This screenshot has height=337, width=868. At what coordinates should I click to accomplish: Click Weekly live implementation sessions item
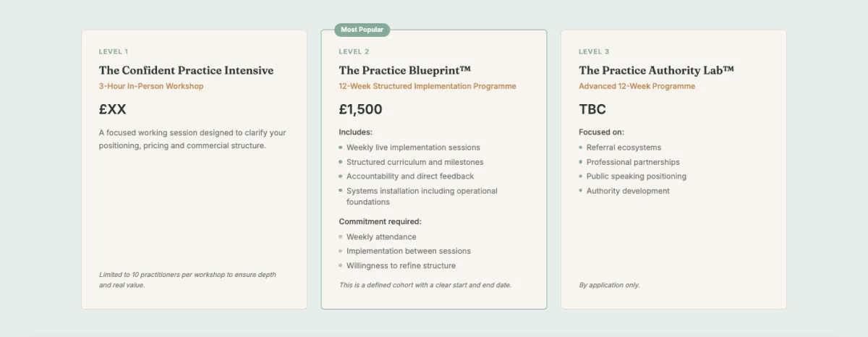[x=413, y=148]
